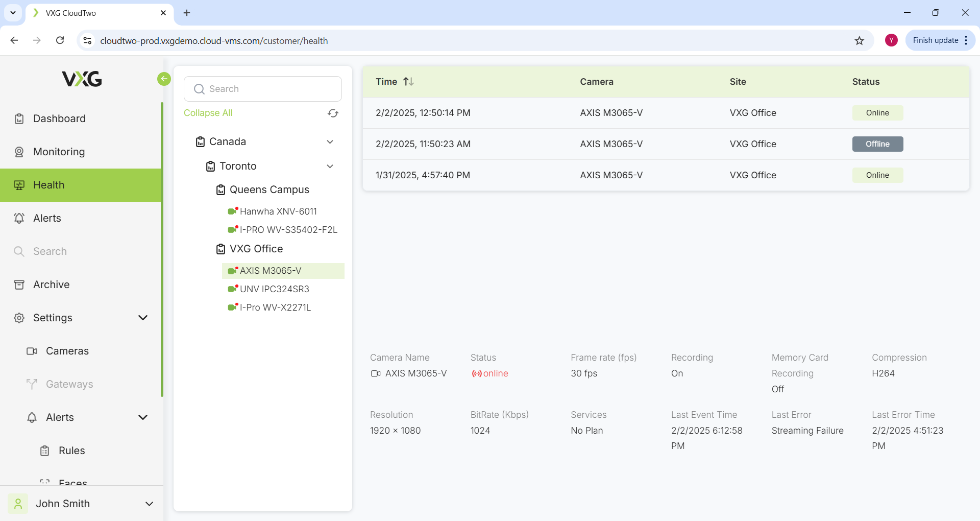Viewport: 980px width, 521px height.
Task: Click the VXG logo
Action: point(82,79)
